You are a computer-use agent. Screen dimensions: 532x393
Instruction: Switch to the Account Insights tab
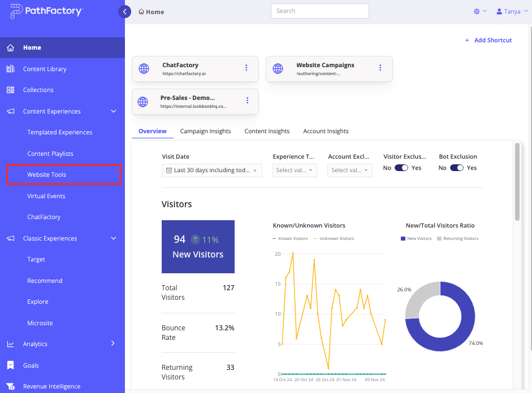[326, 131]
